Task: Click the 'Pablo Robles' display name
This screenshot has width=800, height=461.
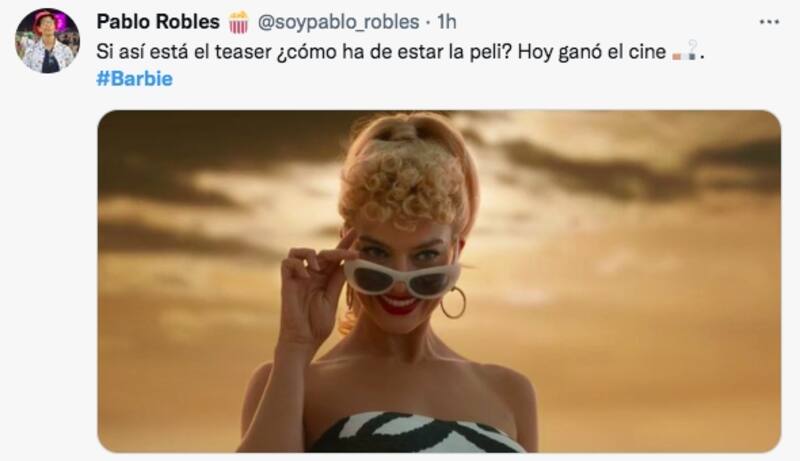Action: [158, 22]
